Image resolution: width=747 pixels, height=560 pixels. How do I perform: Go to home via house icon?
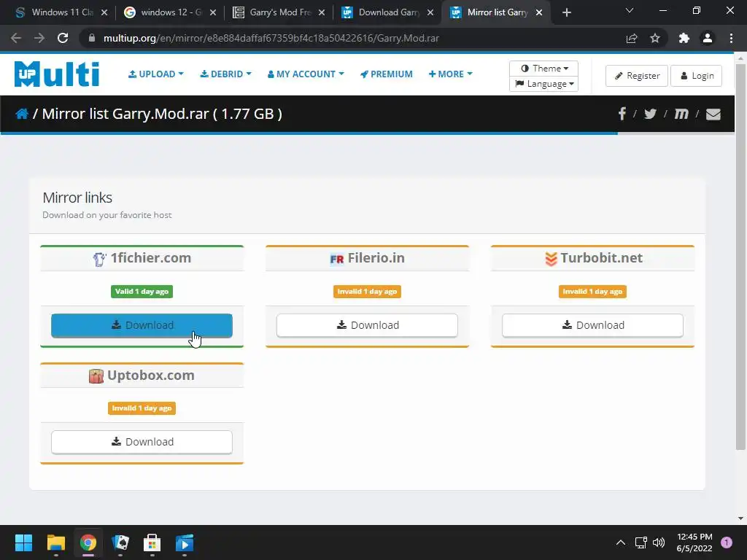pos(22,114)
